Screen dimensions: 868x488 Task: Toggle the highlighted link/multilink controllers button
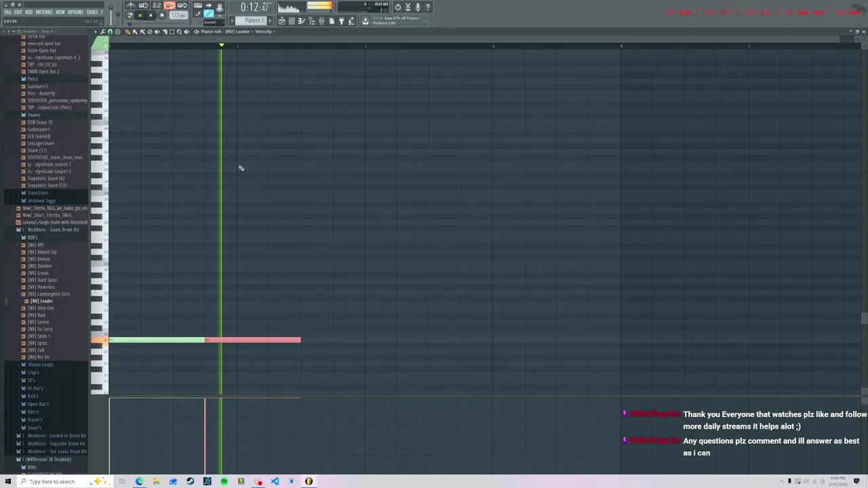pos(208,14)
